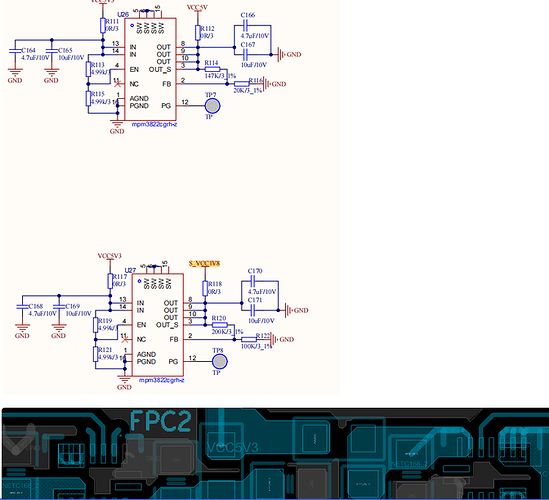Click the 100K/3_1% resistor value
Image resolution: width=549 pixels, height=500 pixels.
pyautogui.click(x=256, y=346)
